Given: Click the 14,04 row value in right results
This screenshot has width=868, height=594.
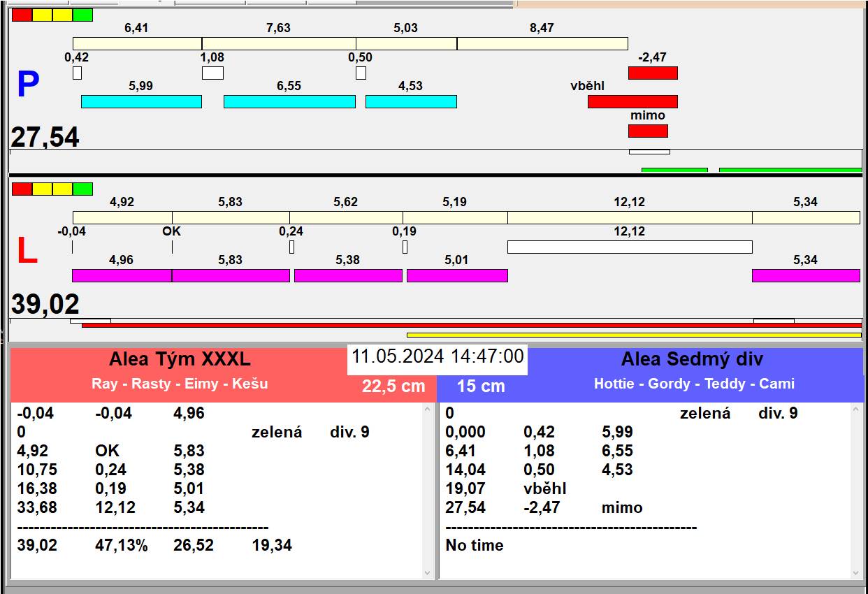Looking at the screenshot, I should [465, 470].
